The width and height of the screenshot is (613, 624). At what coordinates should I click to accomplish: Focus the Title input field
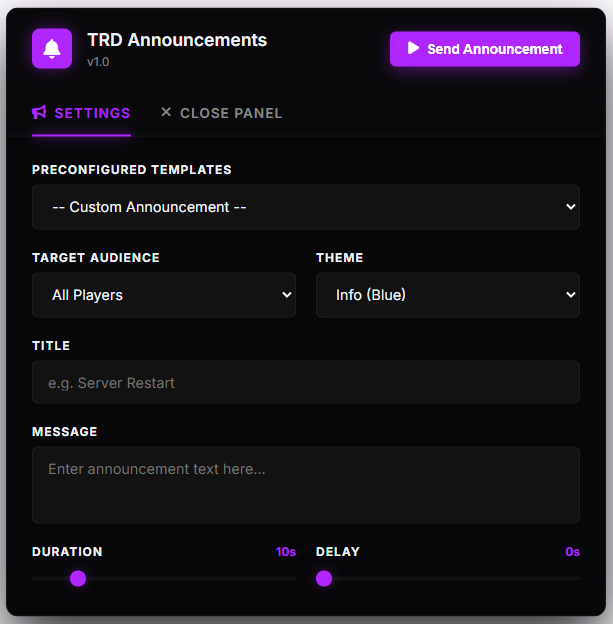tap(306, 382)
